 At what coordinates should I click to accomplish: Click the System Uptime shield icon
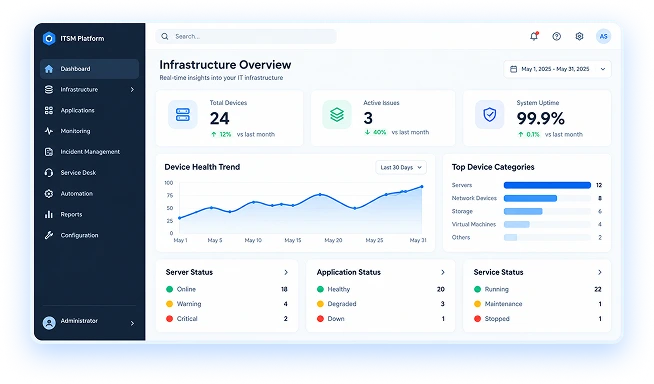(489, 114)
